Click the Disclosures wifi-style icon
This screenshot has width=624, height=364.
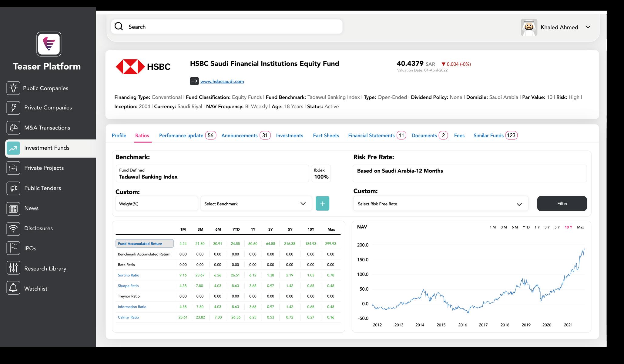click(13, 229)
